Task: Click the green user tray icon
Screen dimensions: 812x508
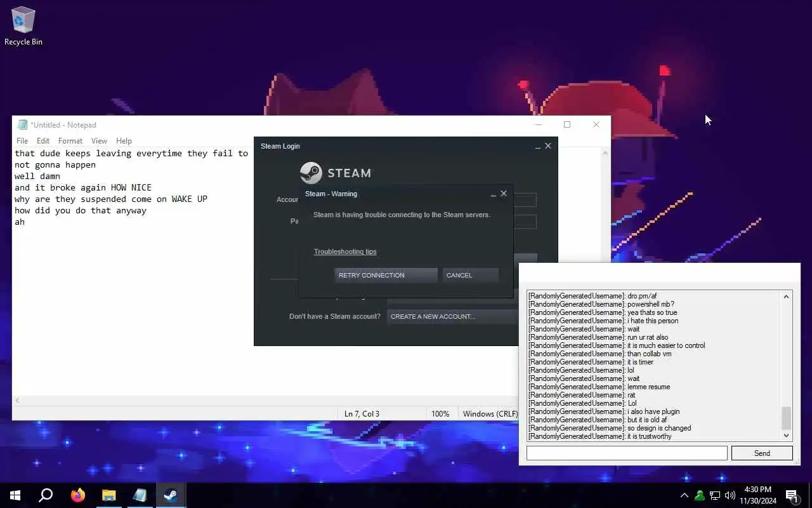Action: click(700, 495)
